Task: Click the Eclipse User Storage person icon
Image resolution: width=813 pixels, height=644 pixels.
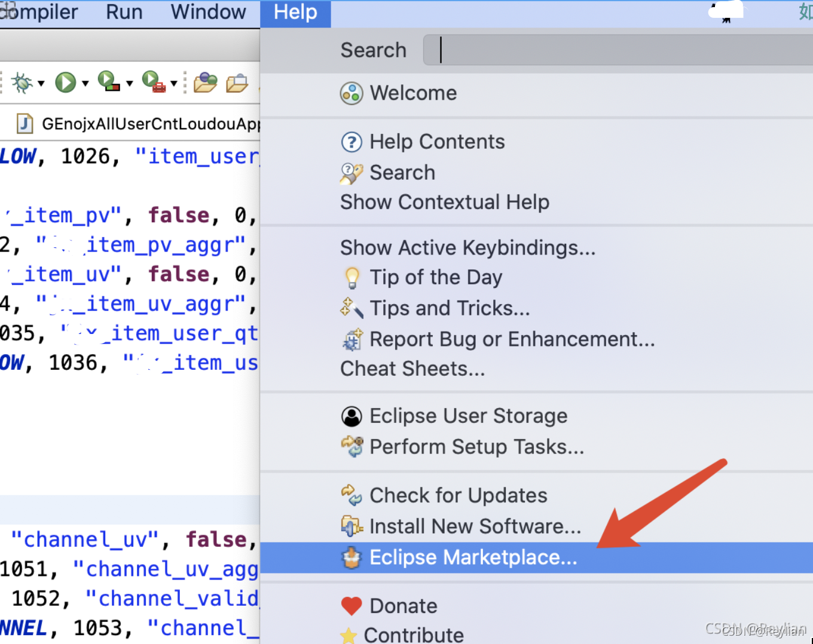Action: (352, 416)
